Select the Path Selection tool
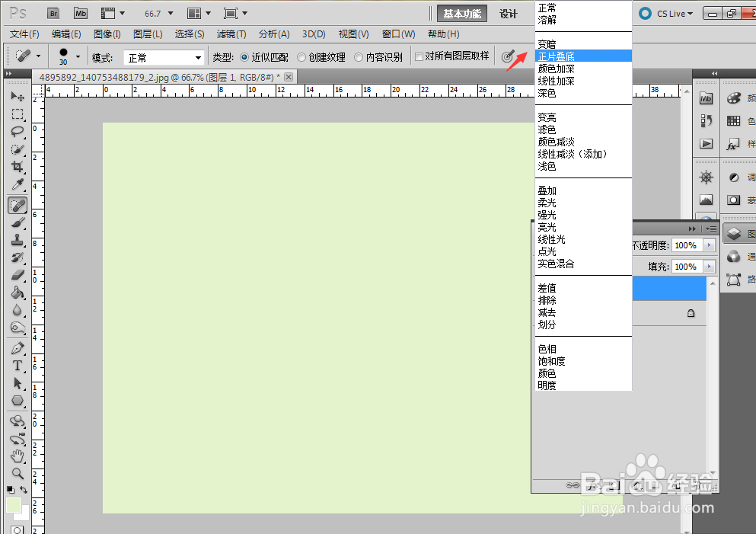Viewport: 756px width, 534px height. tap(18, 383)
